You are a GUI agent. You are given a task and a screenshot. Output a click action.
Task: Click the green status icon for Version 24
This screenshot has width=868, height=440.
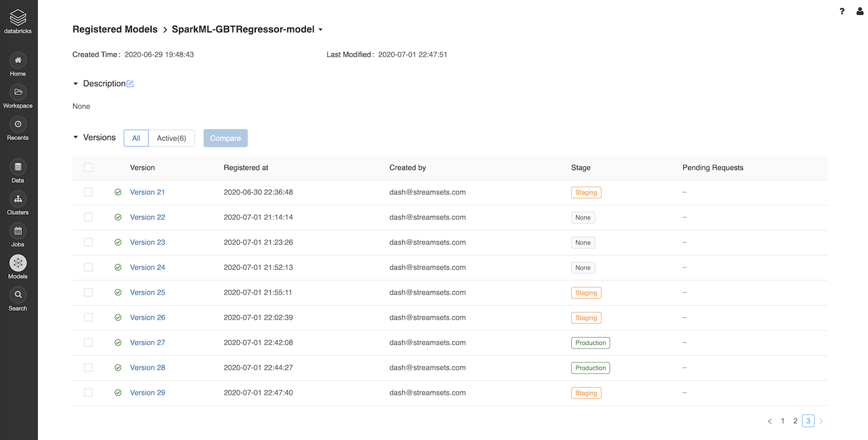click(118, 267)
